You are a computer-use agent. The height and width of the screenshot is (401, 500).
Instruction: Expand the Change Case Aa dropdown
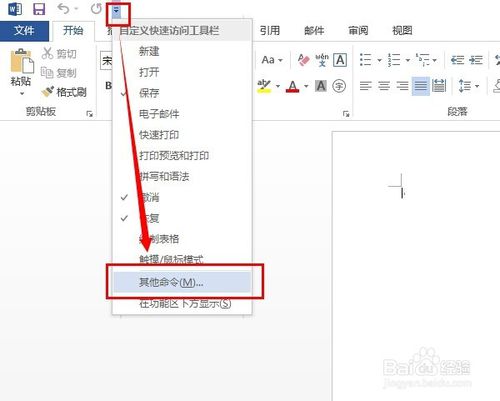[x=272, y=60]
